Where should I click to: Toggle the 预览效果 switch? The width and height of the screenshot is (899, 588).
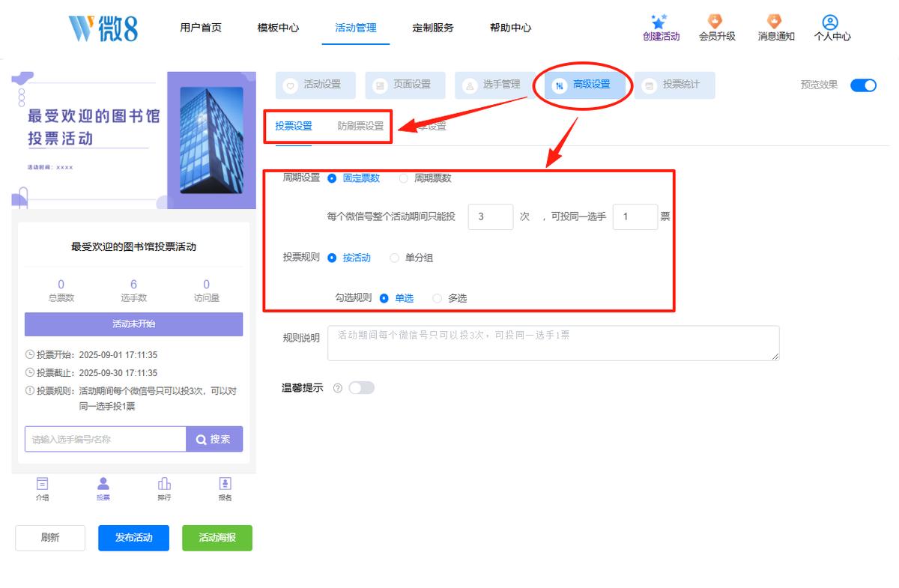click(863, 85)
